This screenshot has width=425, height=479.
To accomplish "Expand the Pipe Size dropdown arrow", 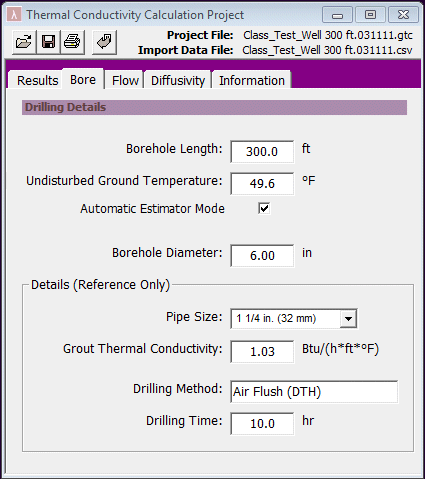I will [348, 319].
